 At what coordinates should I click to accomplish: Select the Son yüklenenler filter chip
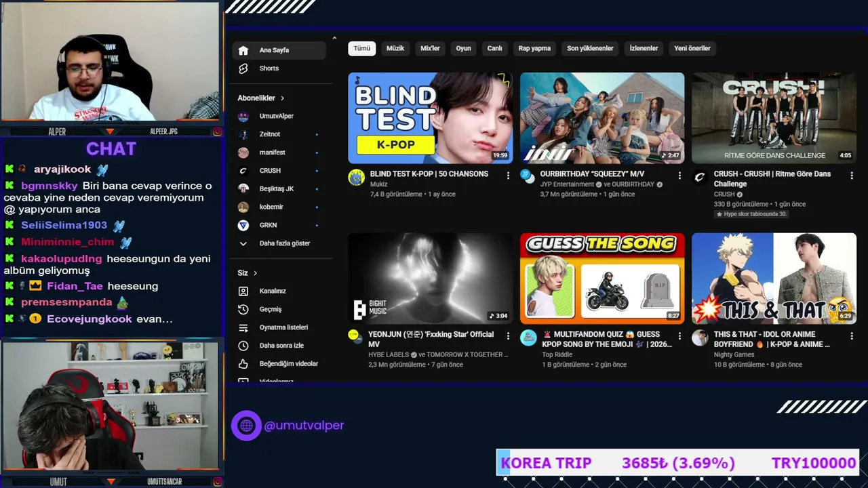point(590,49)
